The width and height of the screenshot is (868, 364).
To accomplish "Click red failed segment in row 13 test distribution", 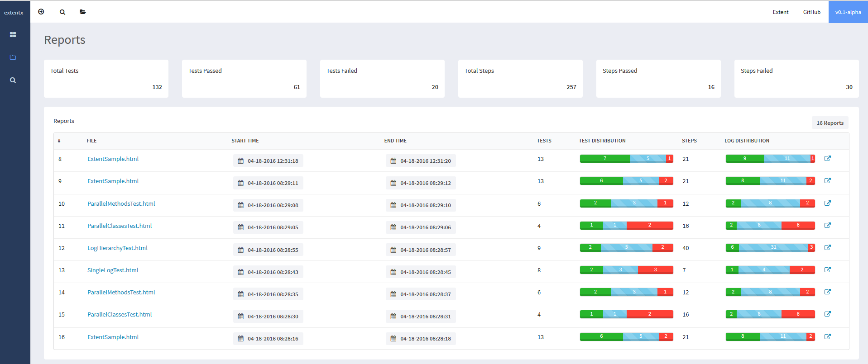I will tap(655, 270).
